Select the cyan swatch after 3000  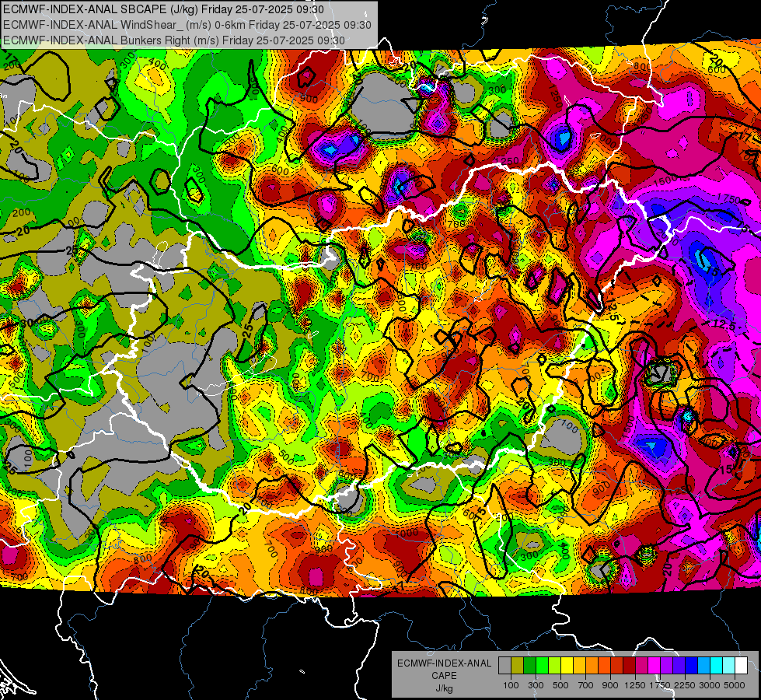pyautogui.click(x=717, y=666)
